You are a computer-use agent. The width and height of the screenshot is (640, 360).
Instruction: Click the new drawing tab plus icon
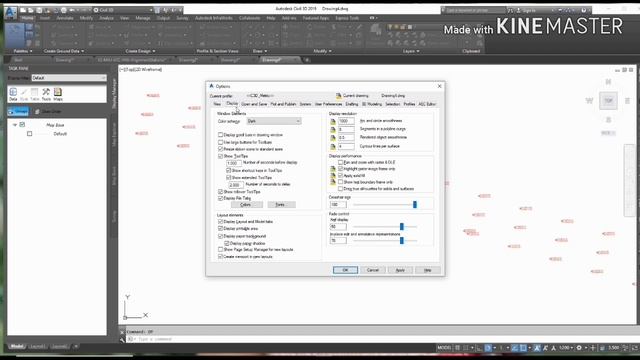click(307, 60)
